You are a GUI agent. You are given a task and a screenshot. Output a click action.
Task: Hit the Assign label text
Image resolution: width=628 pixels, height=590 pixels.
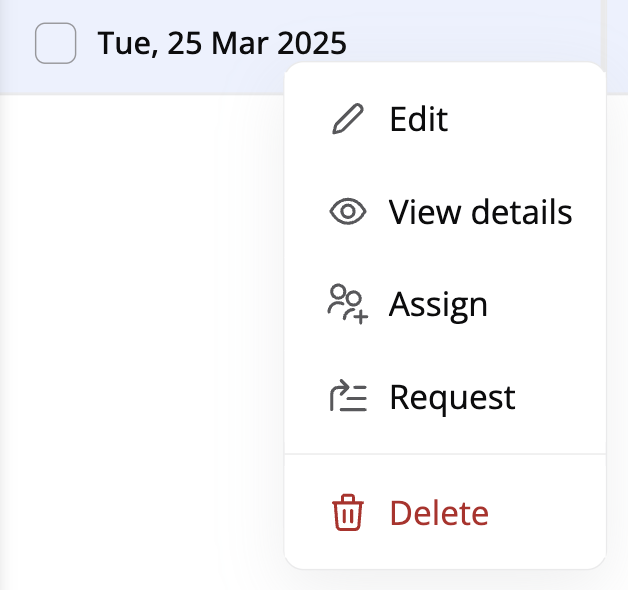438,304
